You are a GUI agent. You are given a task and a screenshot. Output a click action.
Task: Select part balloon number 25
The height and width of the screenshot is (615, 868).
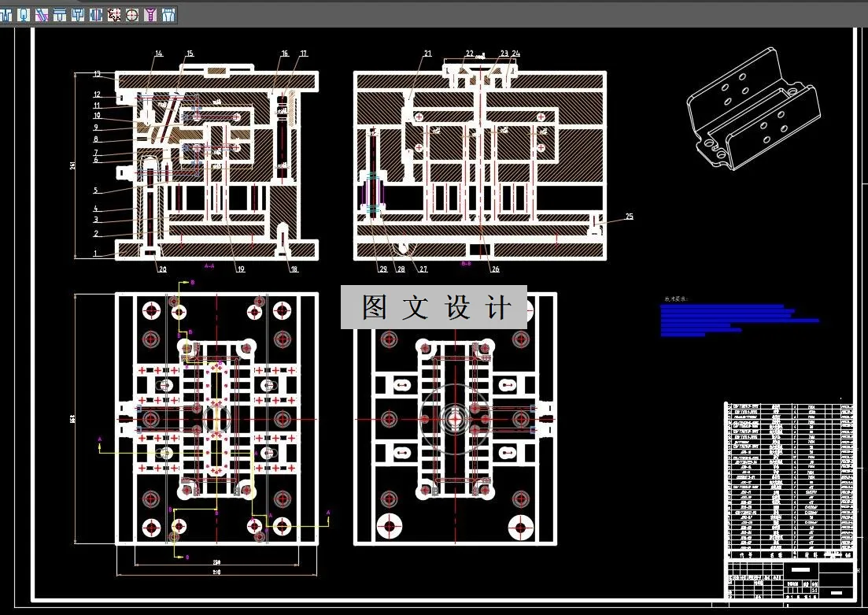click(x=630, y=217)
